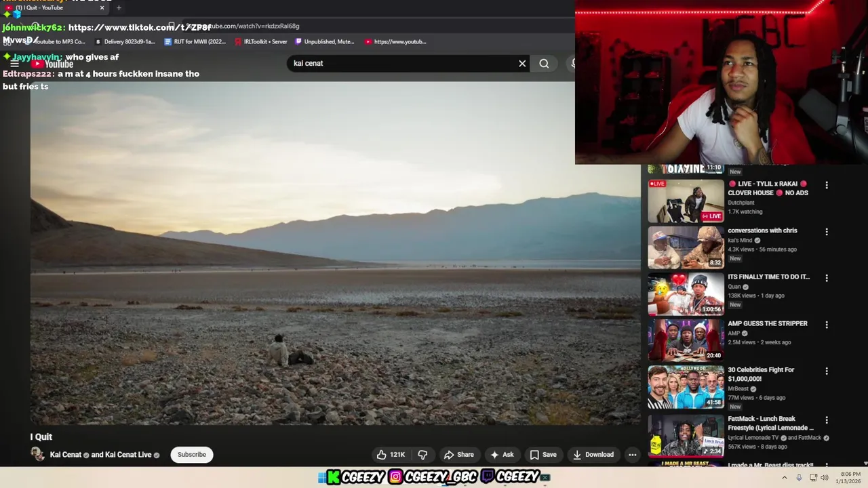Image resolution: width=868 pixels, height=488 pixels.
Task: Dislike the 'I Quit' video
Action: (x=422, y=455)
